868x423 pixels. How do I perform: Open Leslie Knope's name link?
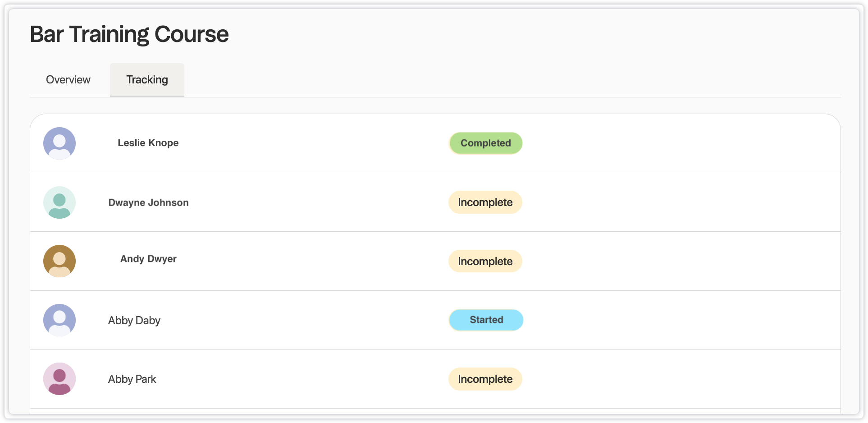pos(148,143)
